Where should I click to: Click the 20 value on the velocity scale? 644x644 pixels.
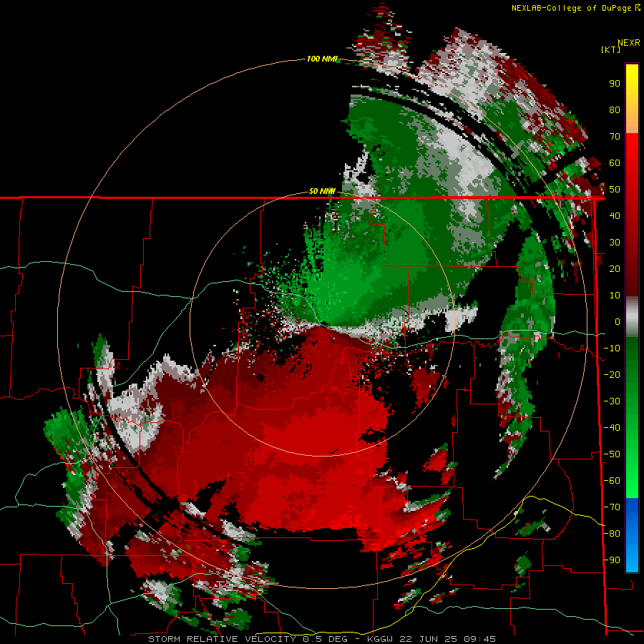pos(615,268)
